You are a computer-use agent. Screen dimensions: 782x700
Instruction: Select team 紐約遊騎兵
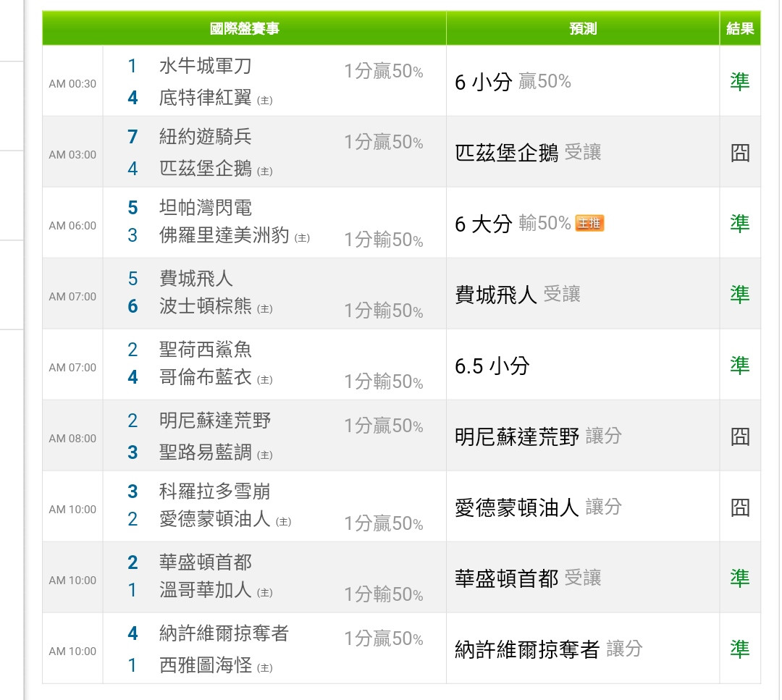point(206,137)
